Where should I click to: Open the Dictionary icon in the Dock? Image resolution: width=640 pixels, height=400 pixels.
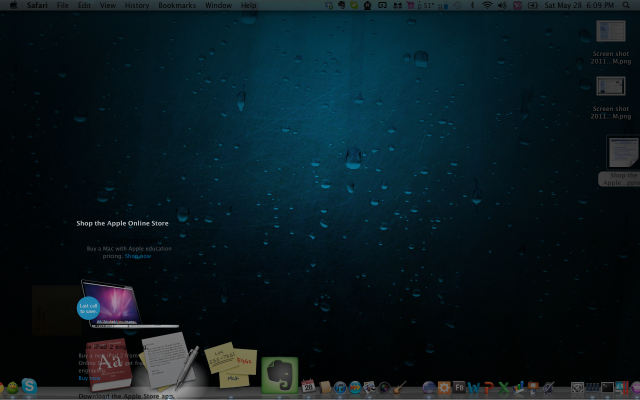(109, 363)
